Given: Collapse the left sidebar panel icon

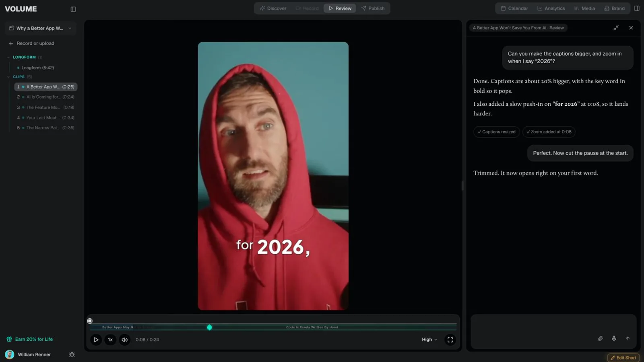Looking at the screenshot, I should (73, 9).
